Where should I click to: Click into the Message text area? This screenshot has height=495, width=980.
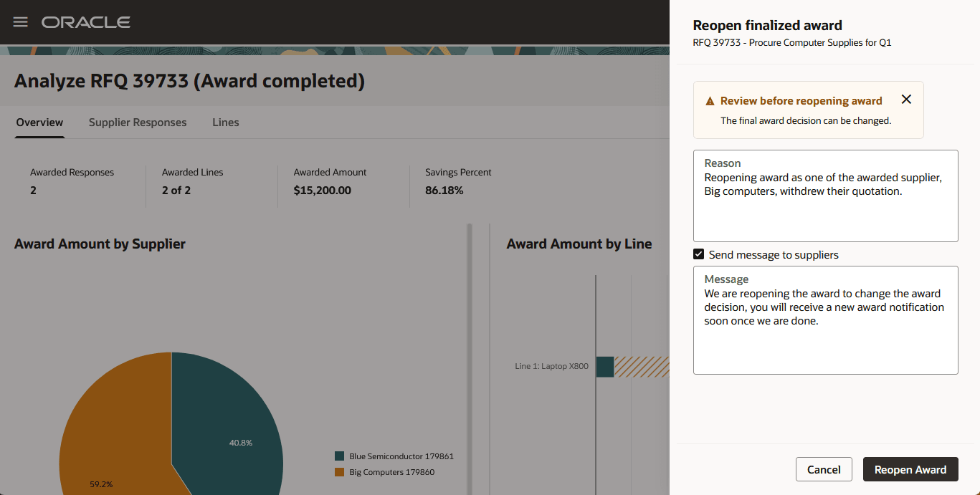825,320
